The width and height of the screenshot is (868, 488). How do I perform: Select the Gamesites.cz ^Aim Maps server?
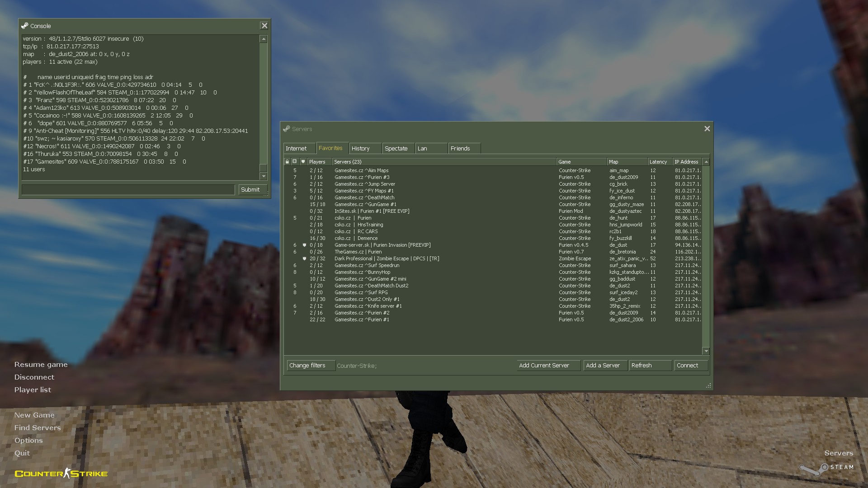(493, 170)
